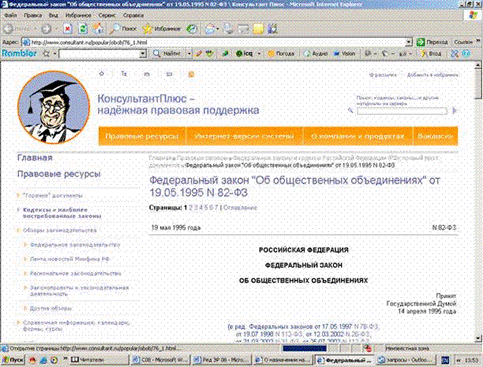Click the Вход login button
The width and height of the screenshot is (483, 367).
[x=431, y=53]
